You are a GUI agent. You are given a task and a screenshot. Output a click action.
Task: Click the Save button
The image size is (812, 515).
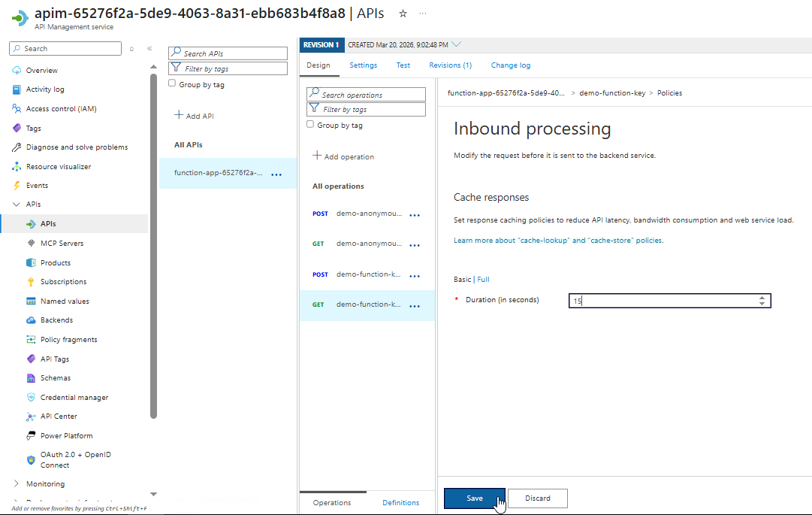pos(474,498)
